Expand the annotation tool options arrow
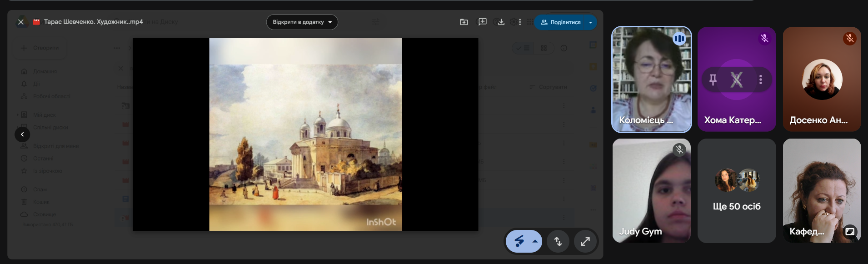Image resolution: width=868 pixels, height=264 pixels. pyautogui.click(x=535, y=241)
